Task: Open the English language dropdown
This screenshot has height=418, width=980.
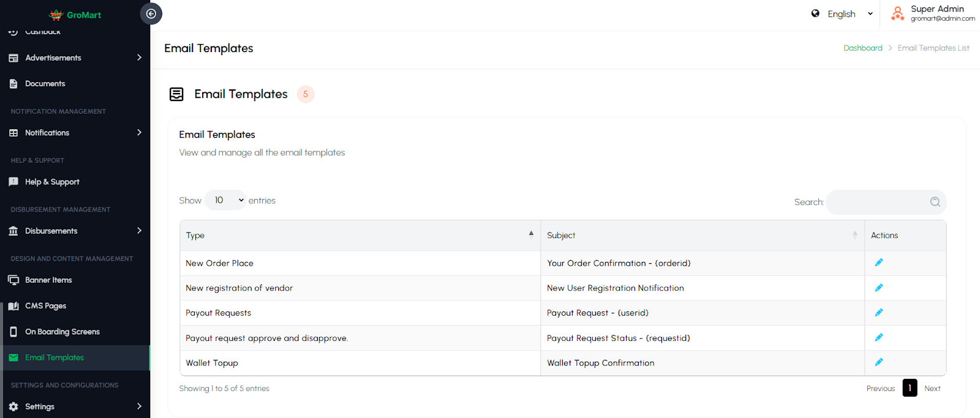Action: [849, 14]
